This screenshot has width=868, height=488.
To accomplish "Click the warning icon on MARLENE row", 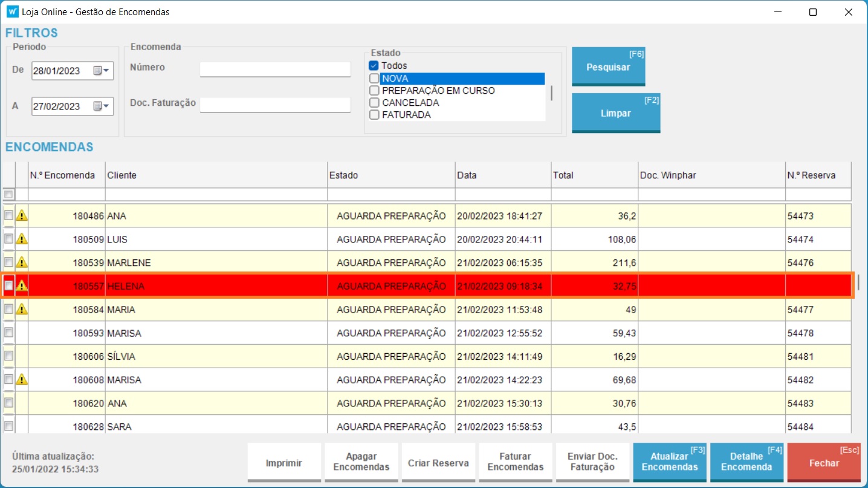I will click(x=22, y=262).
